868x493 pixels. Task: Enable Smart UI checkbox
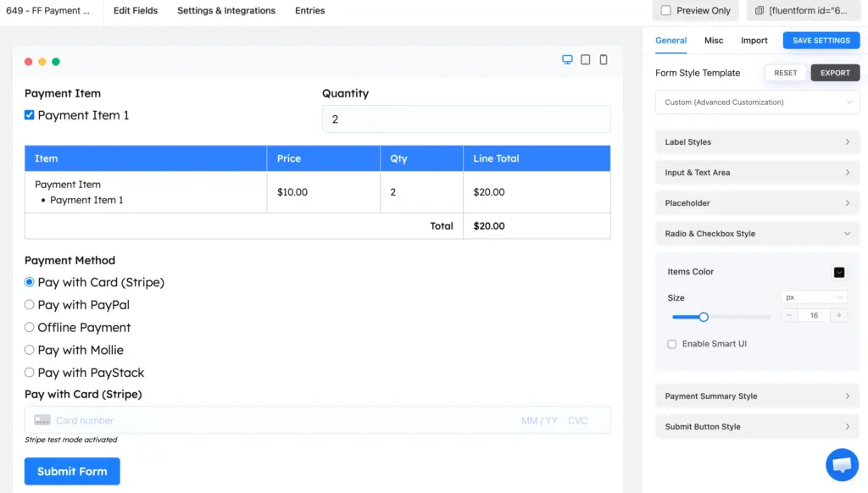[x=672, y=344]
